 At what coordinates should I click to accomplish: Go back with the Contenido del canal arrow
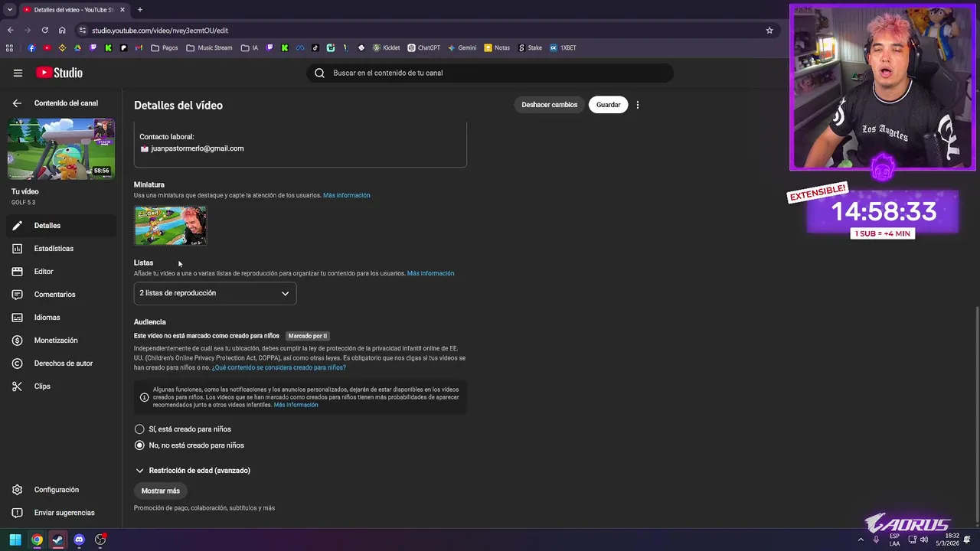pos(17,103)
